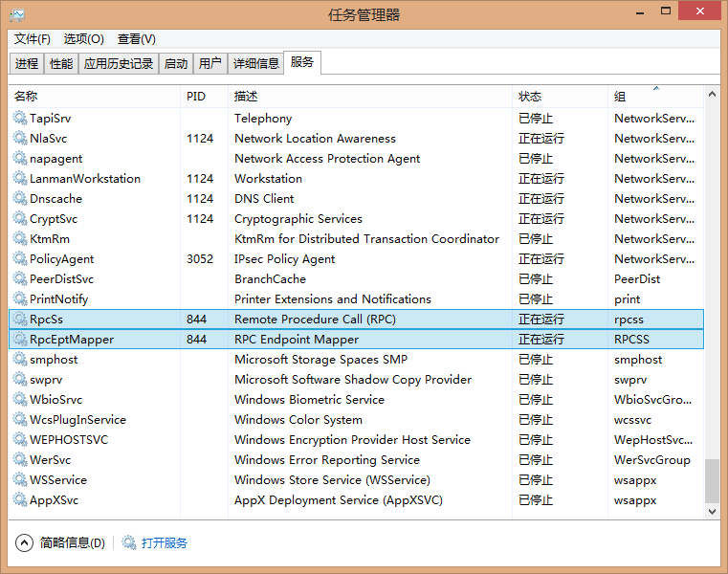Click the RpcEptMapper service gear icon

coord(20,339)
